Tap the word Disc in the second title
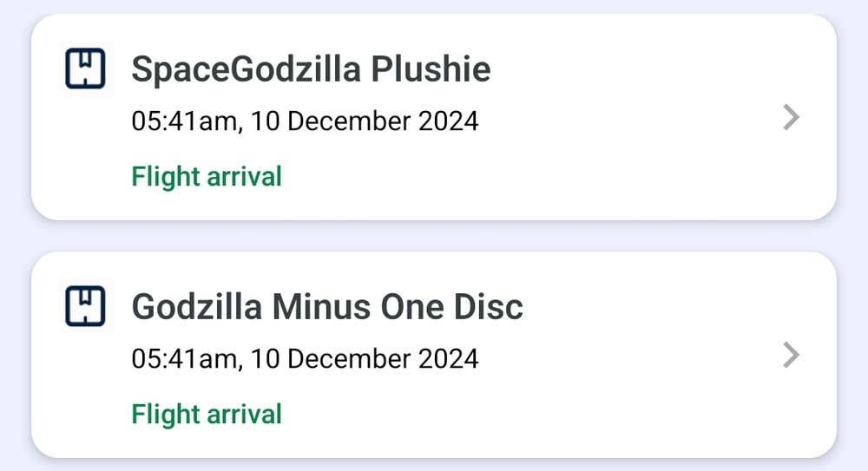Viewport: 868px width, 471px height. pyautogui.click(x=490, y=306)
